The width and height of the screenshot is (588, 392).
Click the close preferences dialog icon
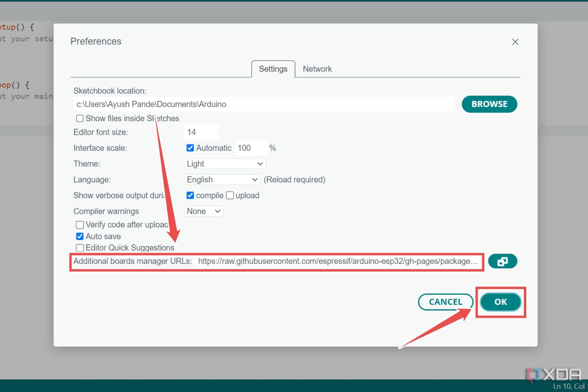point(515,41)
